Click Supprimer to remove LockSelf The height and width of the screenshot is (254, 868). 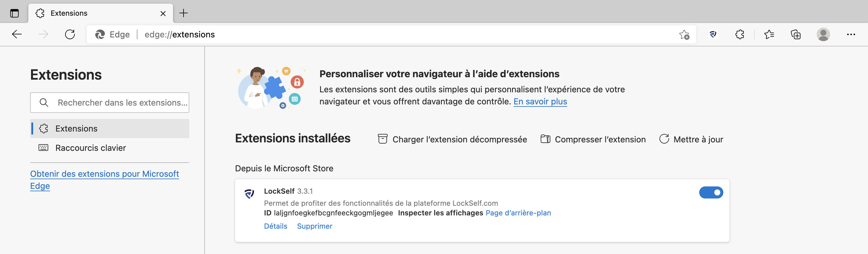(314, 226)
